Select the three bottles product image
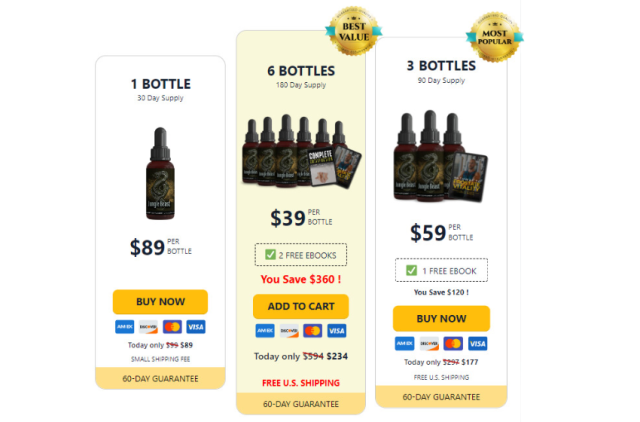The width and height of the screenshot is (640, 422). tap(440, 156)
